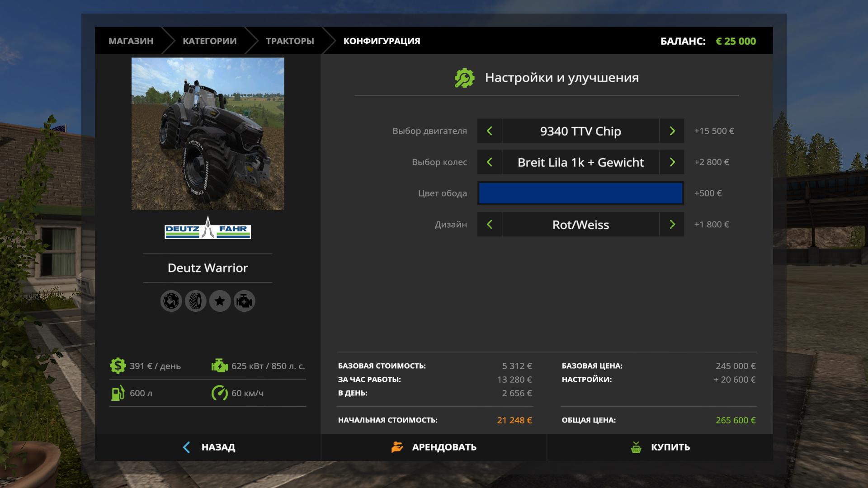Image resolution: width=868 pixels, height=488 pixels.
Task: Click the fuel pump capacity icon
Action: [118, 393]
